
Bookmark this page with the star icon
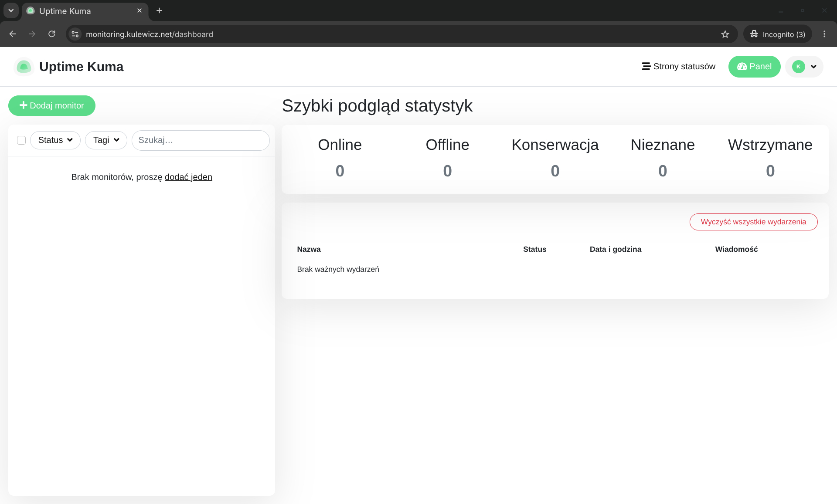point(725,34)
